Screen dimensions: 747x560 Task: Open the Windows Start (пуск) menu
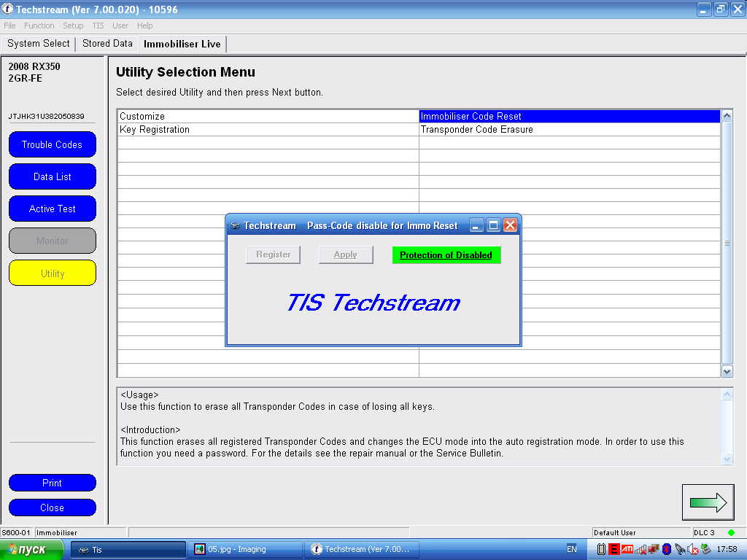32,549
